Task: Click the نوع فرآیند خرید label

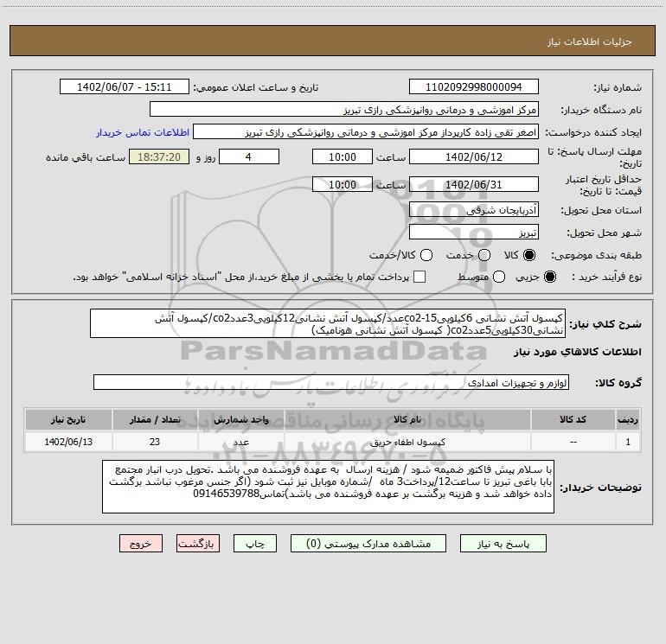Action: click(606, 277)
